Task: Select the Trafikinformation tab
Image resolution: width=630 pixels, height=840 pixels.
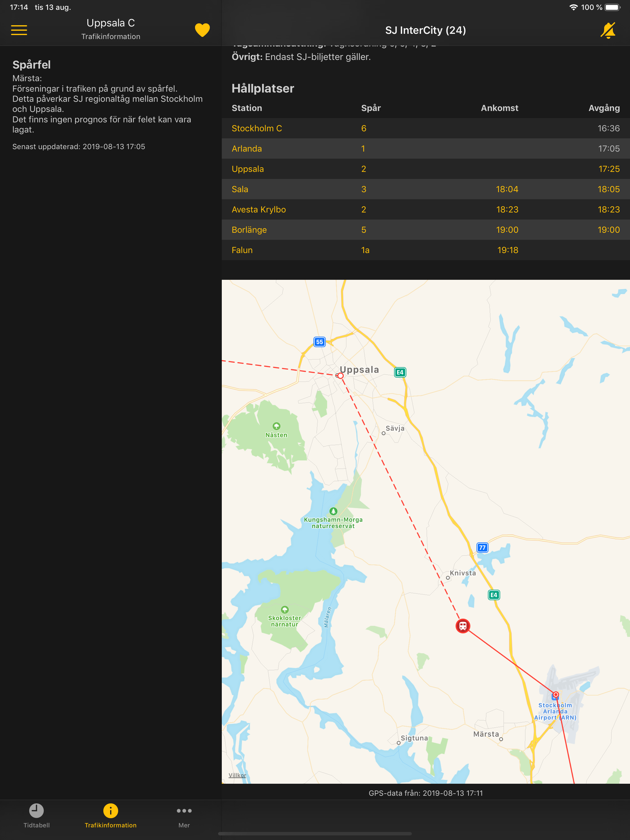Action: point(110,816)
